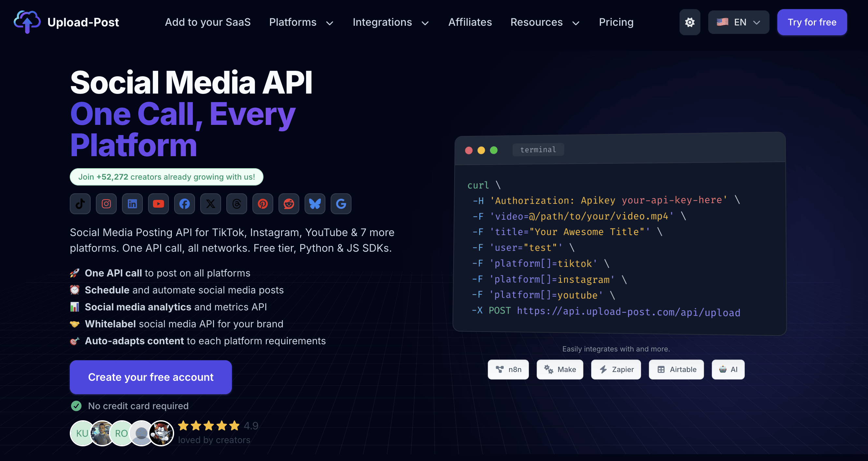Select the terminal tab label
This screenshot has height=461, width=868.
538,150
